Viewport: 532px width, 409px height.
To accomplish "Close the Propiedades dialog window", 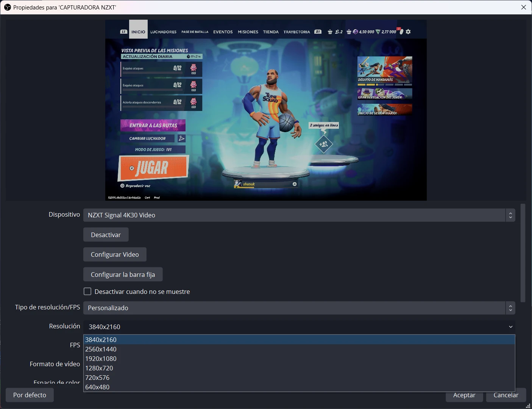I will pyautogui.click(x=524, y=7).
